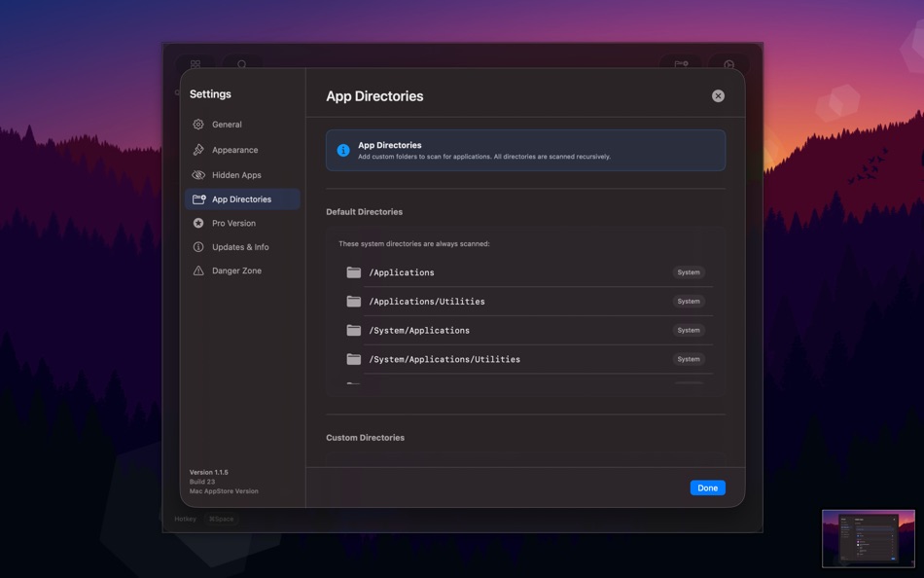Click the folder icon beside /Applications

click(354, 272)
